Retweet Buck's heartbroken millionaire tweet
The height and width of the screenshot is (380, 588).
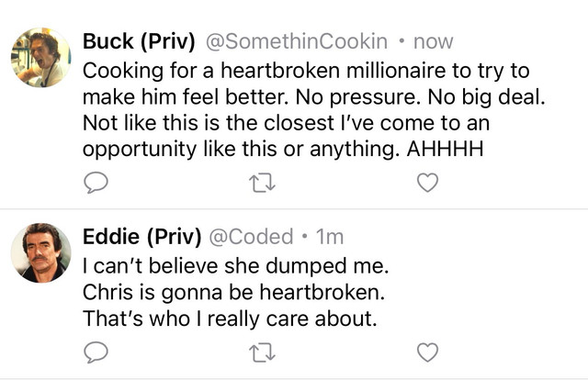[x=262, y=183]
